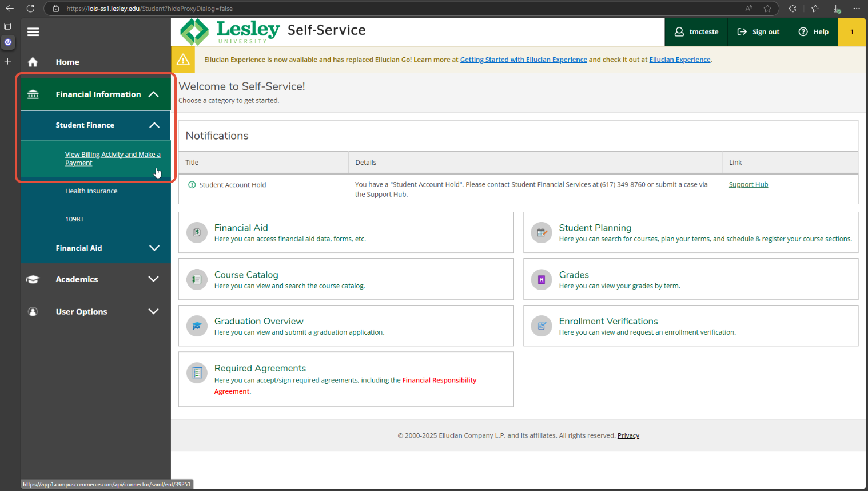Open new tab with plus icon

(7, 61)
